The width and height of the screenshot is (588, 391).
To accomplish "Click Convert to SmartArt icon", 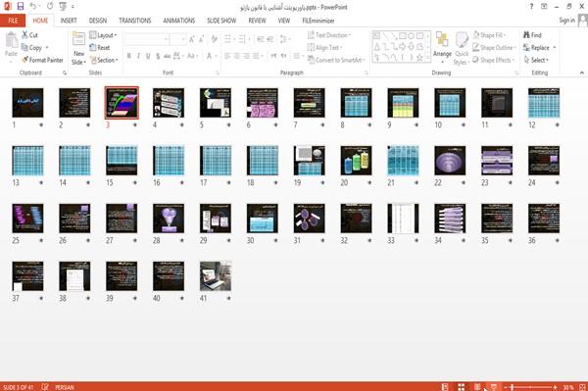I will pos(311,60).
